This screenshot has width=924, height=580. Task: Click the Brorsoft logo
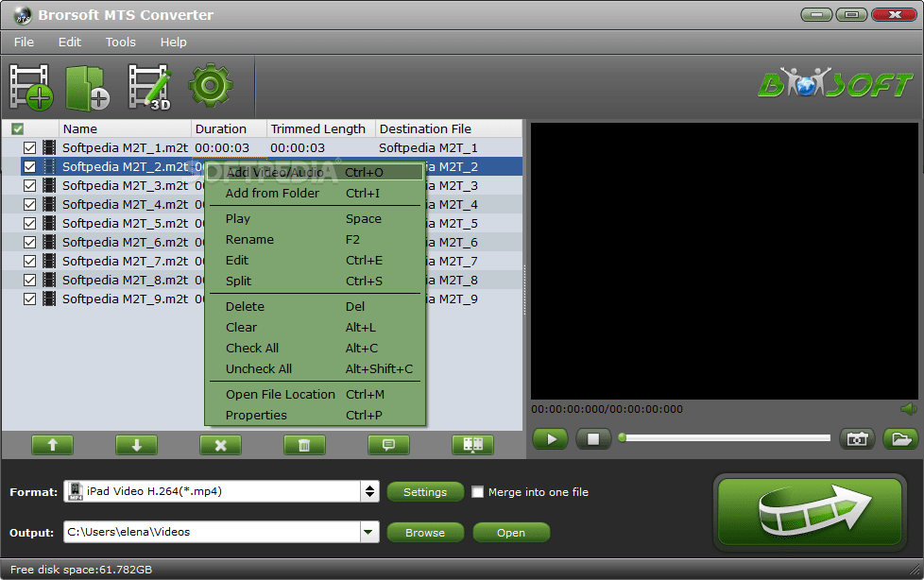pos(835,83)
